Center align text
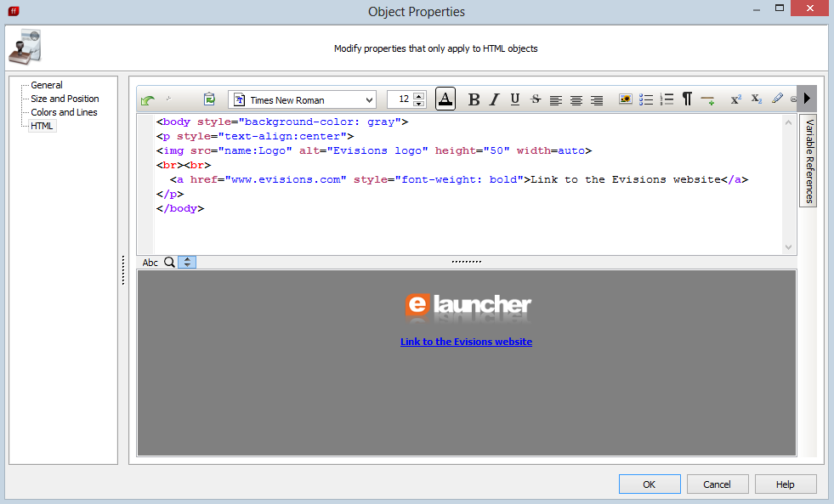The image size is (834, 504). tap(576, 100)
